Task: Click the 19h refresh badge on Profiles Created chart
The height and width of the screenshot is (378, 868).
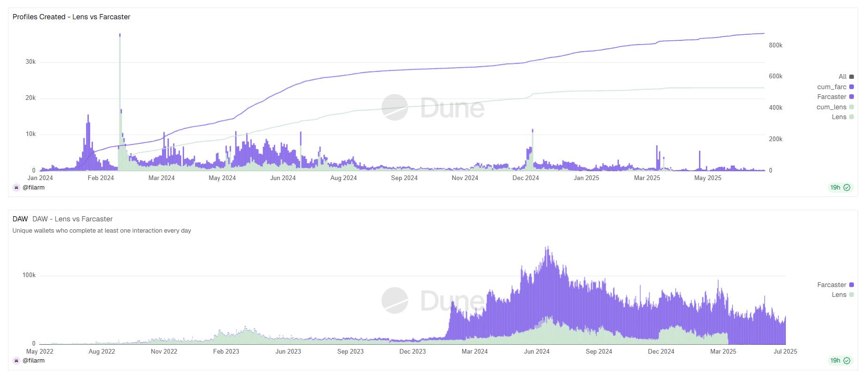Action: pyautogui.click(x=835, y=188)
